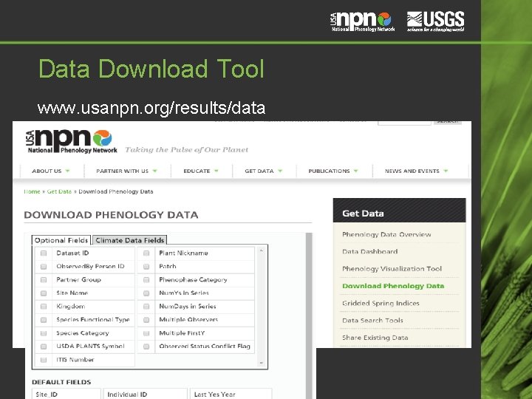The width and height of the screenshot is (532, 399).
Task: Click the 'Download Phenology Data' breadcrumb text
Action: point(116,191)
